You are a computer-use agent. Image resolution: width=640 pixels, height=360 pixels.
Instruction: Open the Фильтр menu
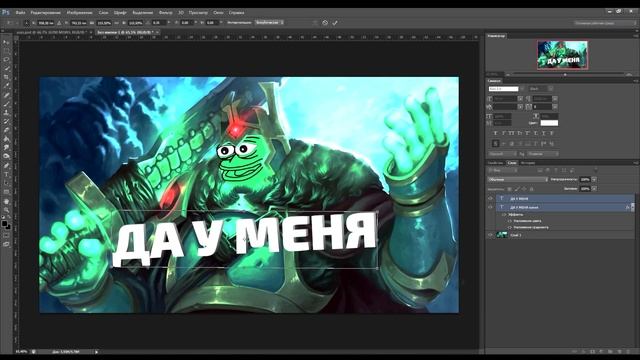click(165, 13)
